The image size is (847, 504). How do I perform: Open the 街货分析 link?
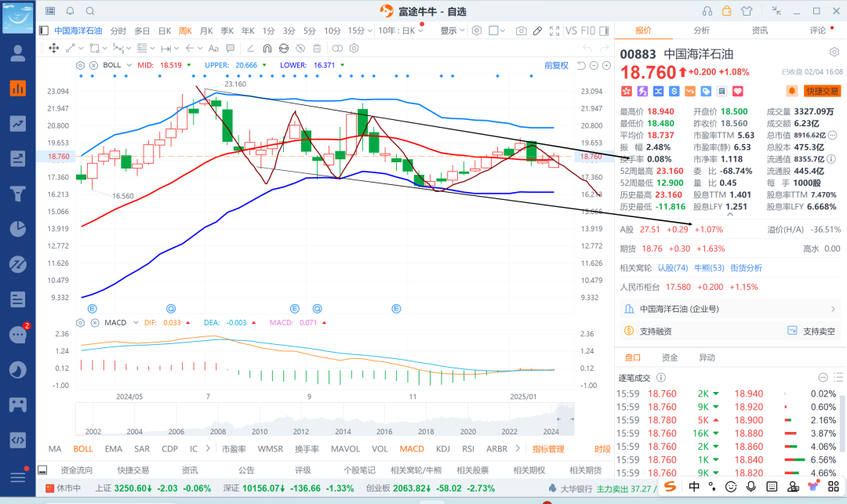746,268
